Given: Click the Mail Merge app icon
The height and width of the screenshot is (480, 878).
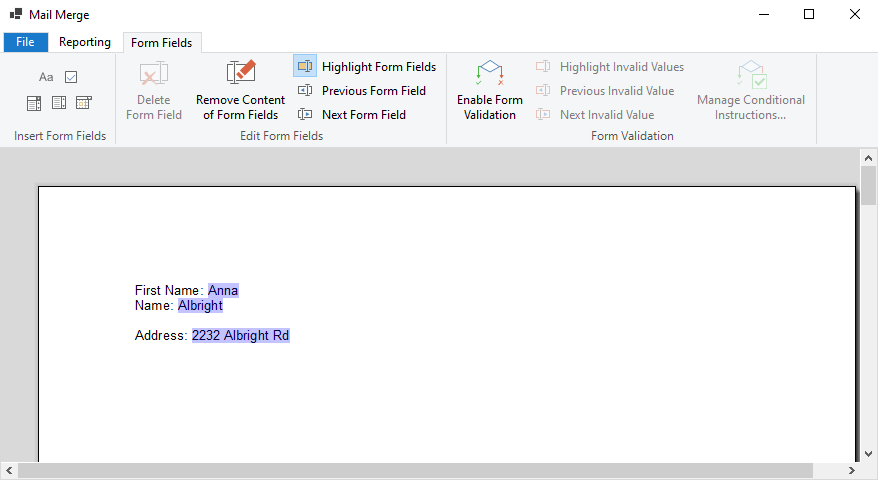Looking at the screenshot, I should (x=16, y=14).
